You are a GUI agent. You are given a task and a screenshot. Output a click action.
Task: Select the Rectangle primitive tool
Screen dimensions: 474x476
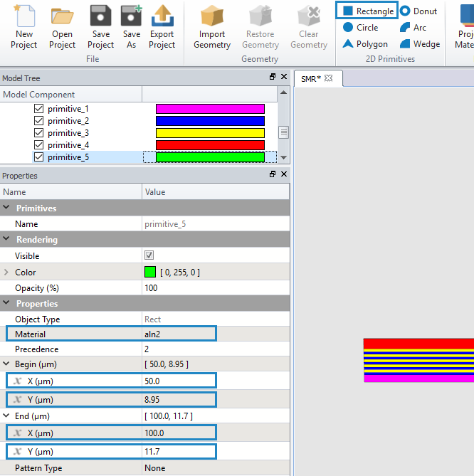click(367, 11)
